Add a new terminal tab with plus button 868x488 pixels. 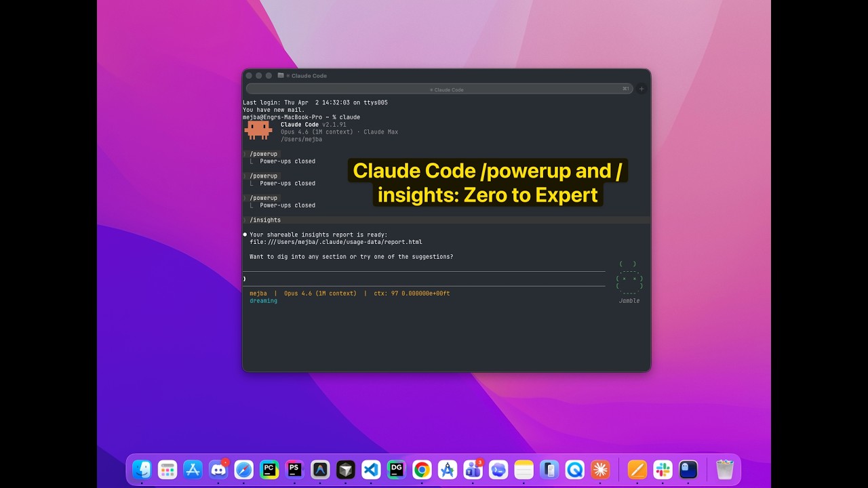(x=642, y=89)
